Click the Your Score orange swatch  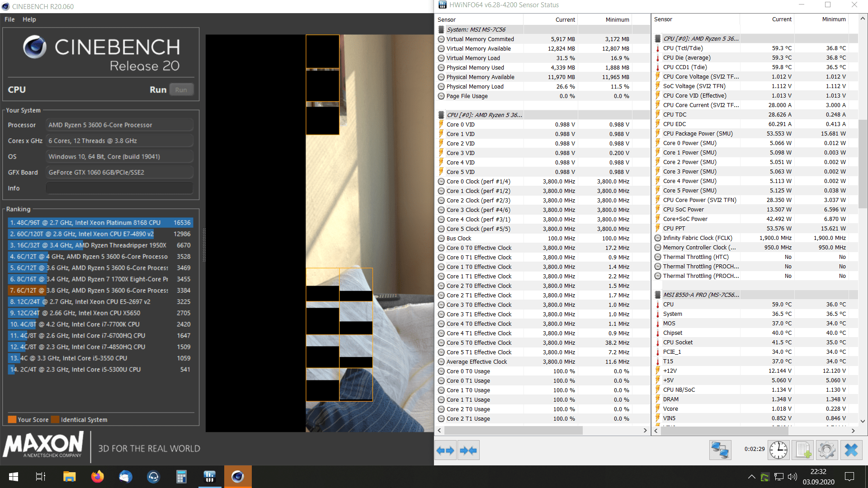point(12,419)
